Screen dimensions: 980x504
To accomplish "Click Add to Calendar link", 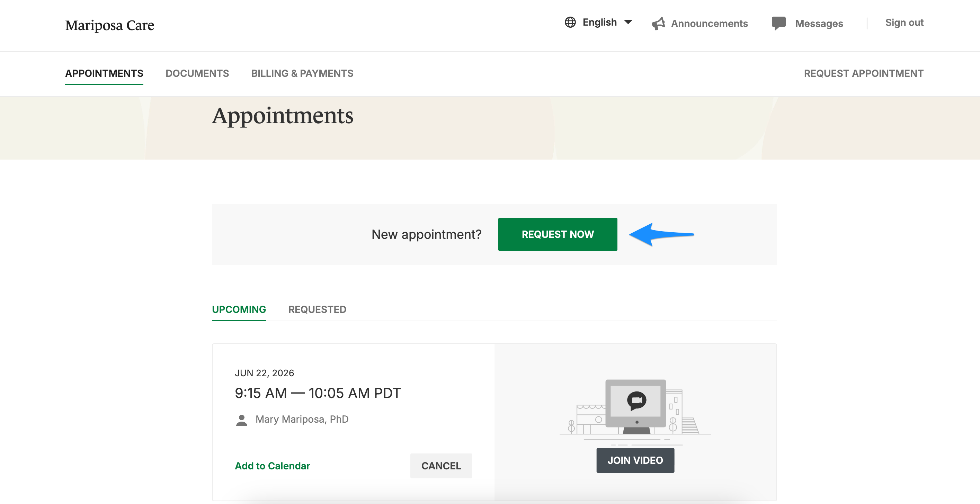I will 273,466.
